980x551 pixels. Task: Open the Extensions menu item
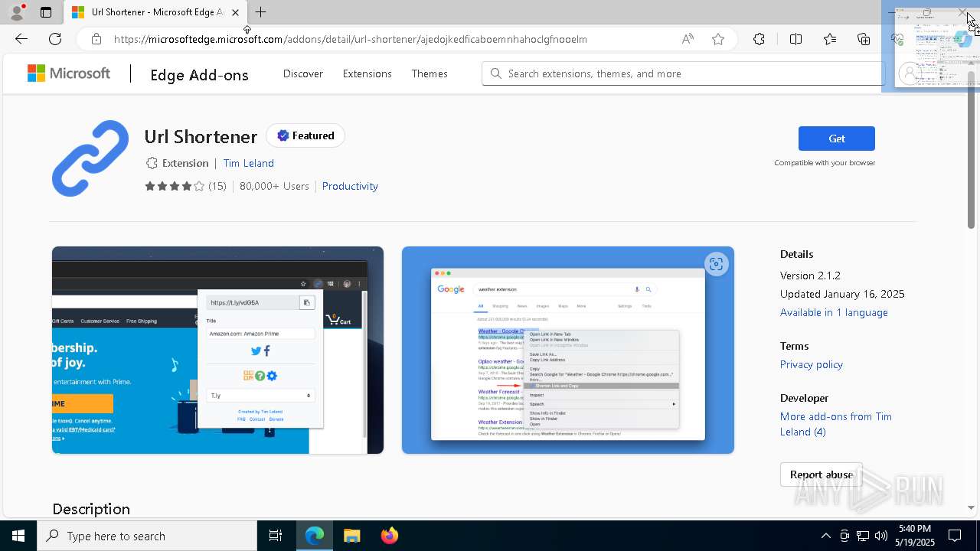tap(367, 73)
